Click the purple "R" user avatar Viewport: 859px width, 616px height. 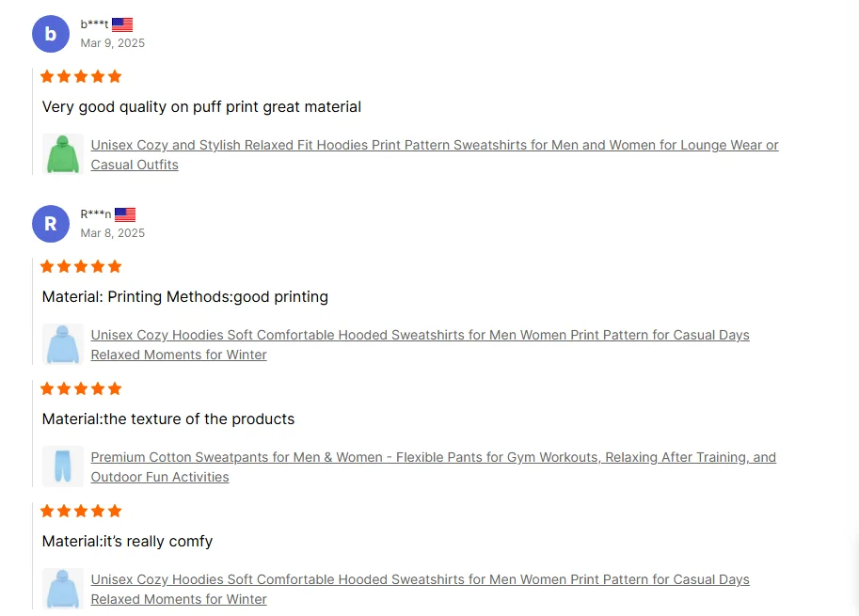[x=51, y=224]
